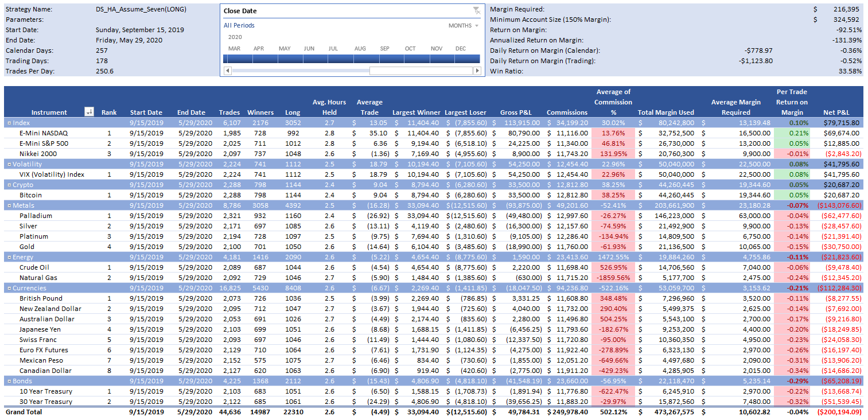
Task: Select the E-Mini NASDAQ instrument row label
Action: [x=44, y=133]
